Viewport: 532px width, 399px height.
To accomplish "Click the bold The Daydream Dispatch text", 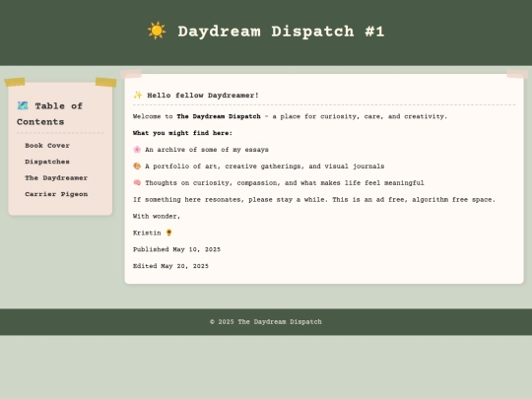I will point(219,116).
